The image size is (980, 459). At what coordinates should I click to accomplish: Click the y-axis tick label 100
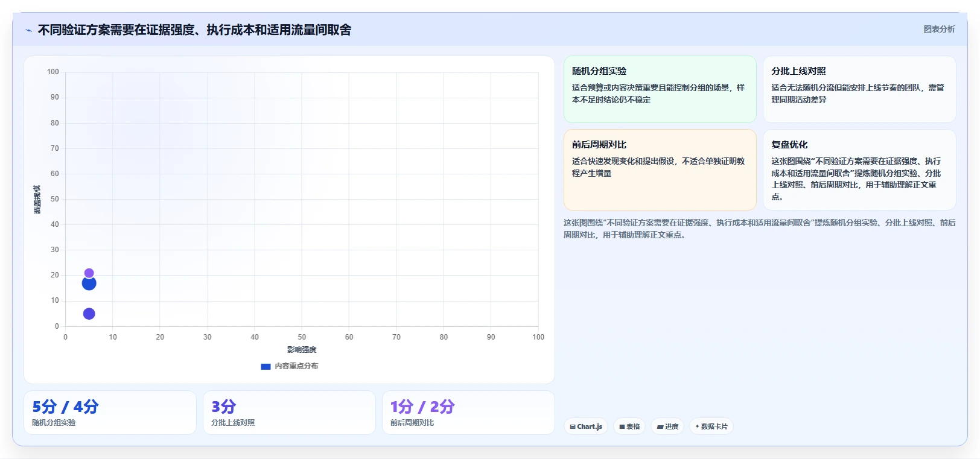[x=53, y=72]
